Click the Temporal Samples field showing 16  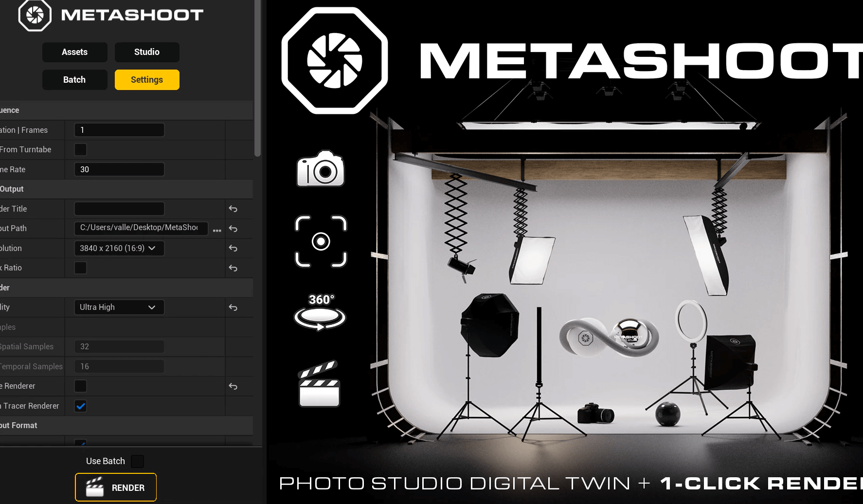point(119,366)
